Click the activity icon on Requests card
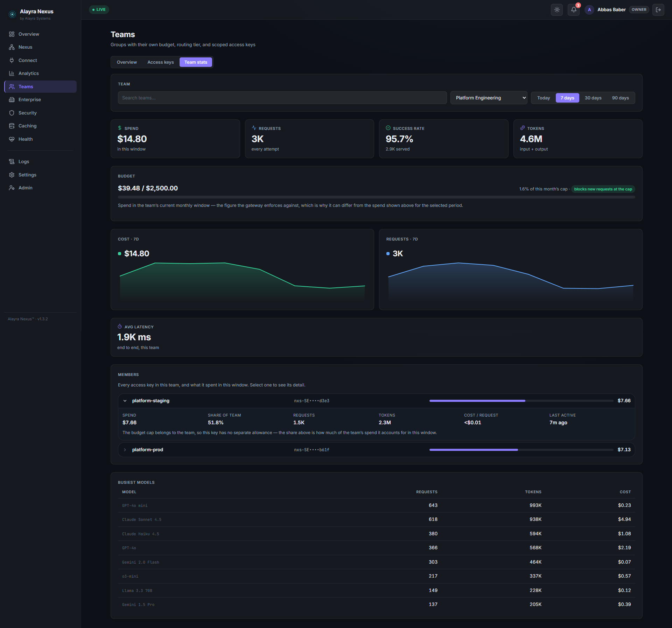 point(254,128)
